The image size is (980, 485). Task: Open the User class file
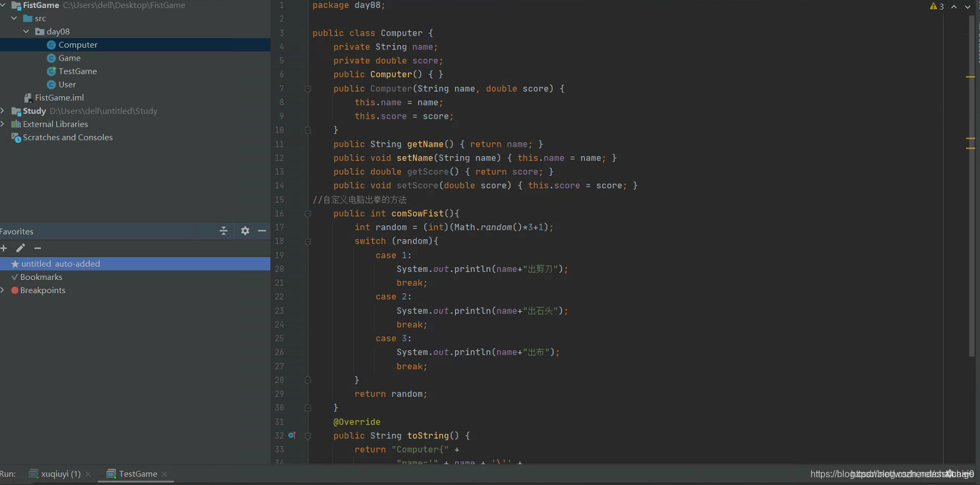67,85
